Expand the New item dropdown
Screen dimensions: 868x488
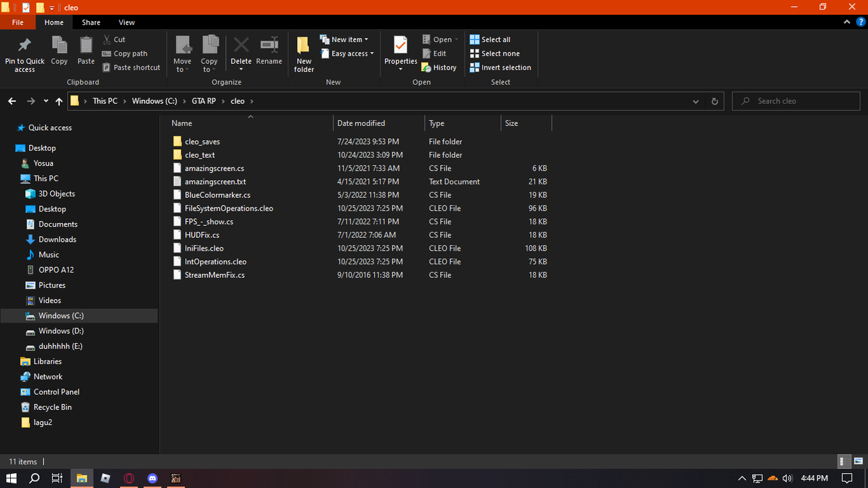click(x=366, y=40)
